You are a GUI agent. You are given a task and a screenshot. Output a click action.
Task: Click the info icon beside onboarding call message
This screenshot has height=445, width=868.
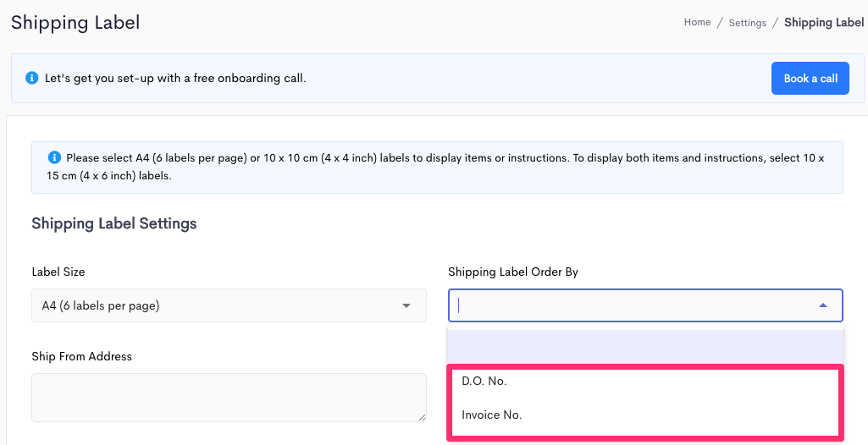32,78
